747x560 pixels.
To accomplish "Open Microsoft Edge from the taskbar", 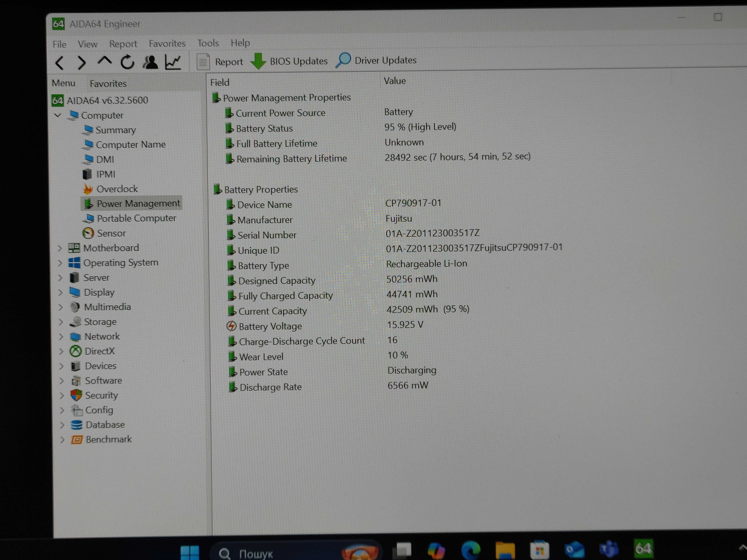I will (471, 550).
